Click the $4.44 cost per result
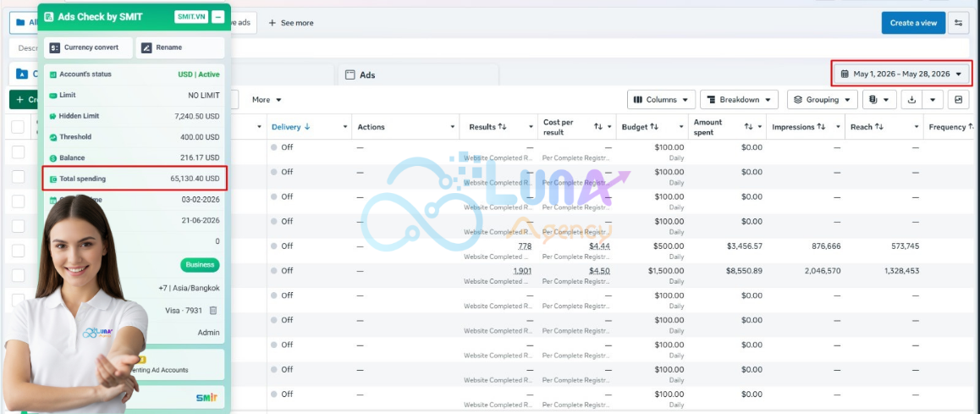The image size is (980, 414). click(x=599, y=246)
